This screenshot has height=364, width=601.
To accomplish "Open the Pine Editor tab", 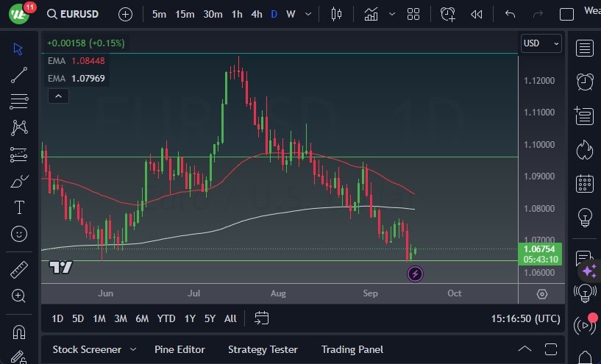I will click(x=179, y=349).
